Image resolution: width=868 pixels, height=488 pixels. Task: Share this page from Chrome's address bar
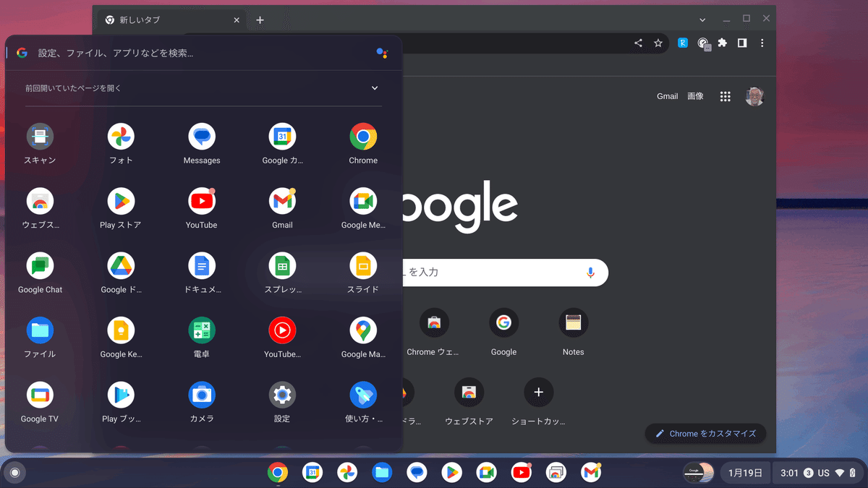click(638, 43)
